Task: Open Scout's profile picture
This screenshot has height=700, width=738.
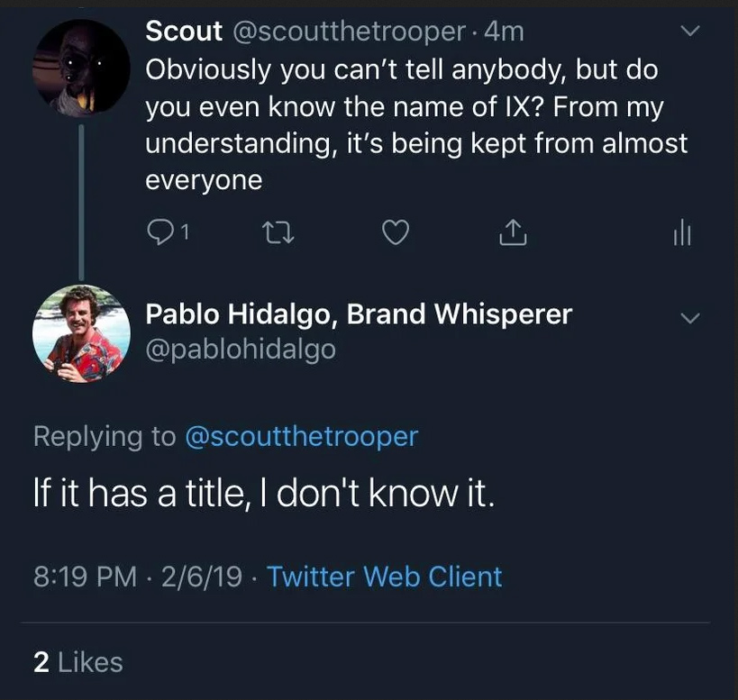Action: [81, 68]
